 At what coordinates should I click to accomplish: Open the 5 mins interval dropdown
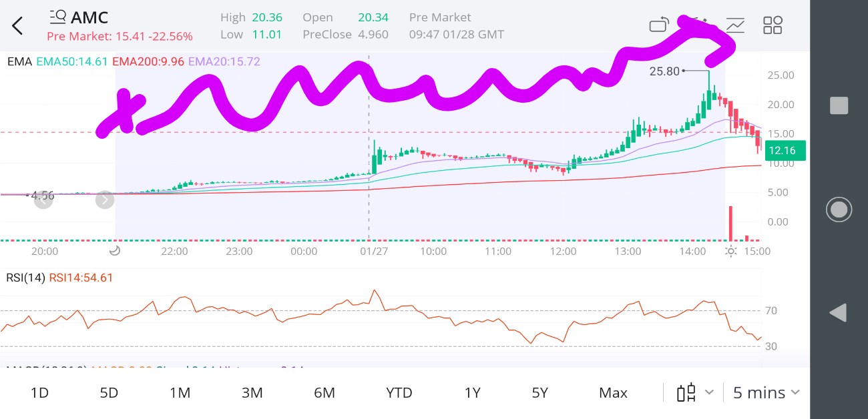coord(766,392)
